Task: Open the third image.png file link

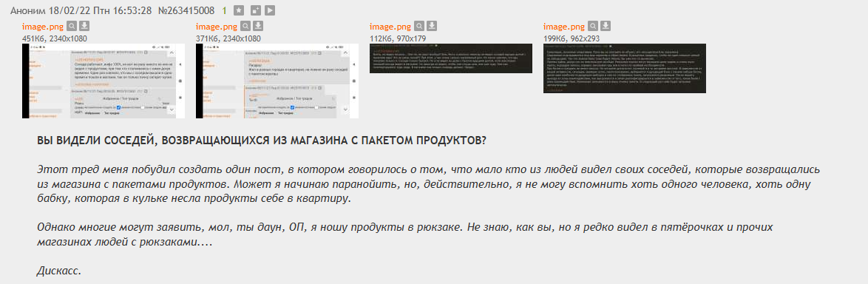Action: 390,27
